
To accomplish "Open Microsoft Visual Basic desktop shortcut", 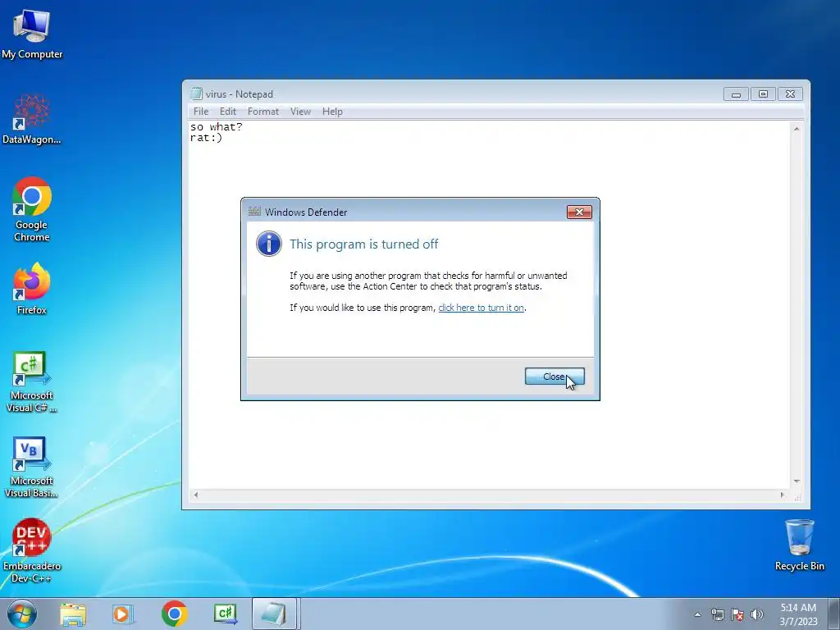I will (32, 467).
